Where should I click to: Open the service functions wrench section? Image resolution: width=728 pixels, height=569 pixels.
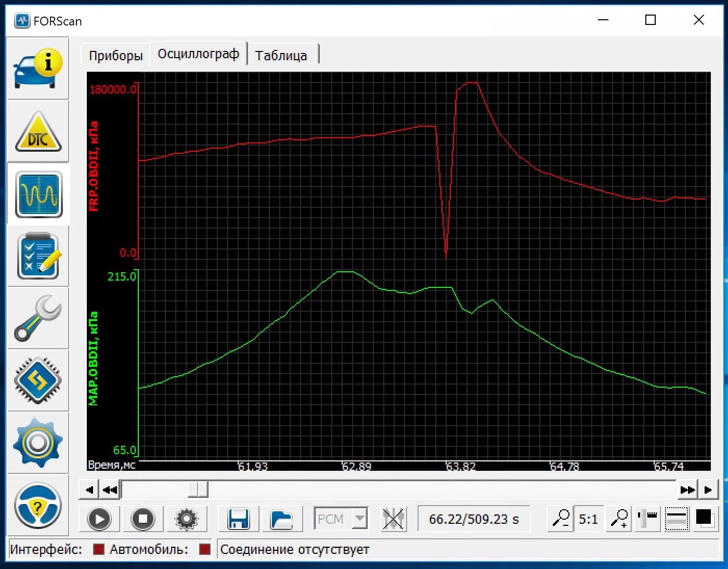pyautogui.click(x=38, y=318)
